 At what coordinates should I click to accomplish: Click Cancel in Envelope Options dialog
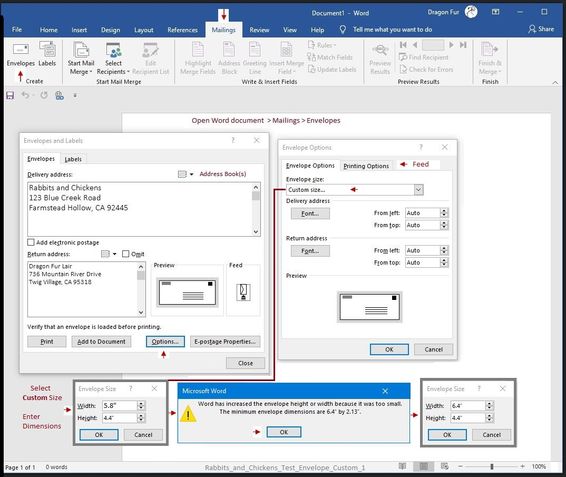pyautogui.click(x=434, y=350)
